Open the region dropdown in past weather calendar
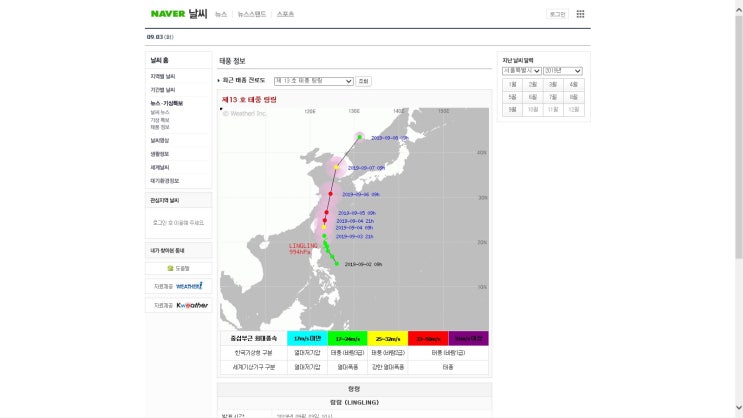Image resolution: width=743 pixels, height=418 pixels. pyautogui.click(x=522, y=71)
